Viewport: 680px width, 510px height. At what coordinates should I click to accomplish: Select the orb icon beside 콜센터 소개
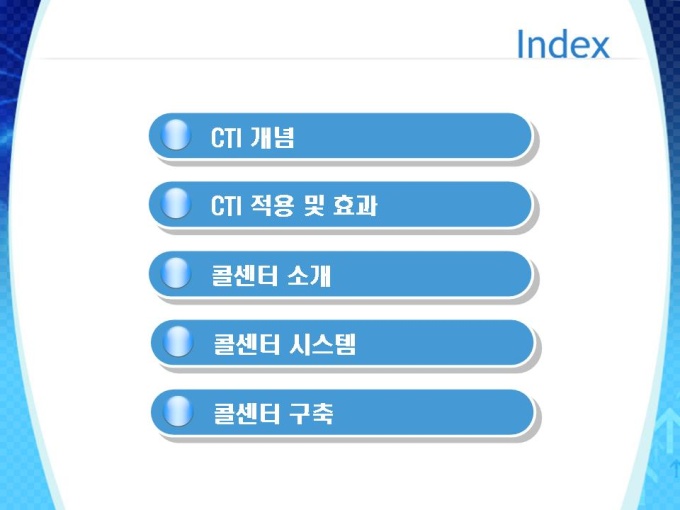coord(176,273)
